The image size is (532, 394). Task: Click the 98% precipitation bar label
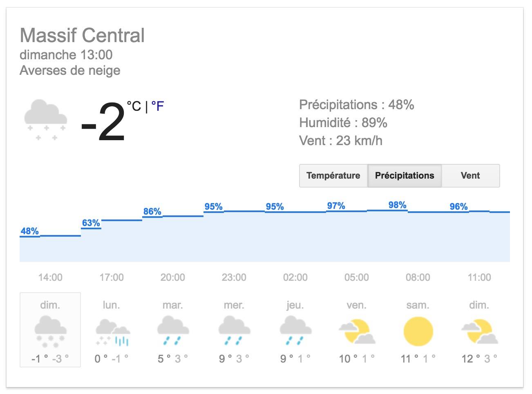397,205
